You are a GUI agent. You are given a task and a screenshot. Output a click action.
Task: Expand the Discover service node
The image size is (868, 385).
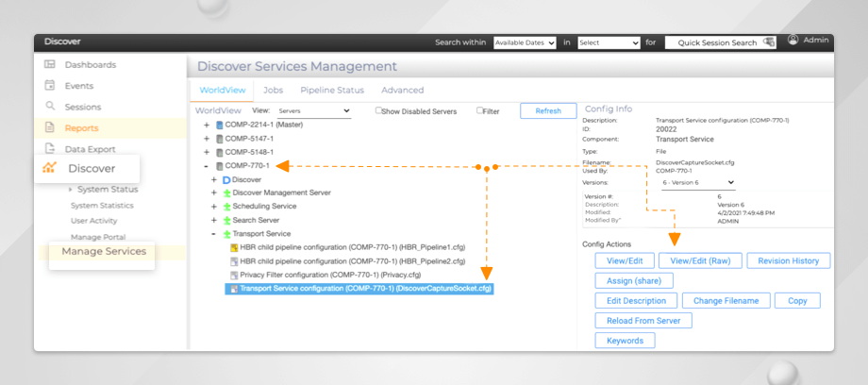[x=213, y=179]
